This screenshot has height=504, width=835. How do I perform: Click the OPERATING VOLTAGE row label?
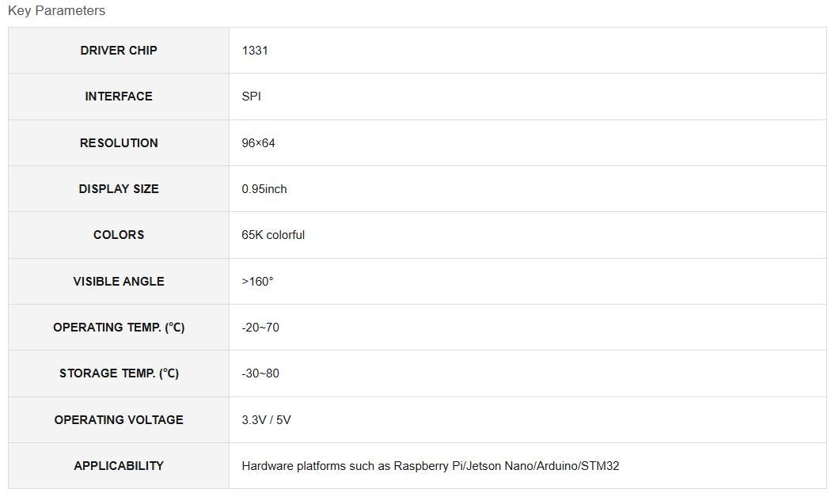click(x=119, y=420)
